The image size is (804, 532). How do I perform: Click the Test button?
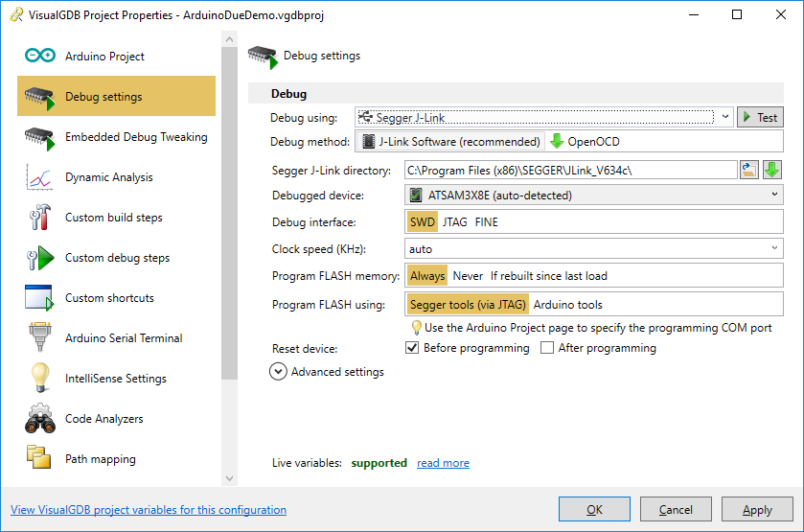tap(761, 118)
